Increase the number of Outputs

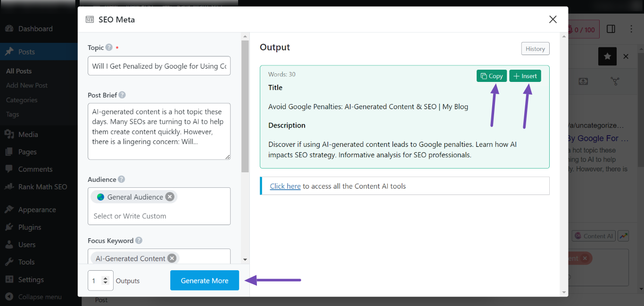(106, 278)
